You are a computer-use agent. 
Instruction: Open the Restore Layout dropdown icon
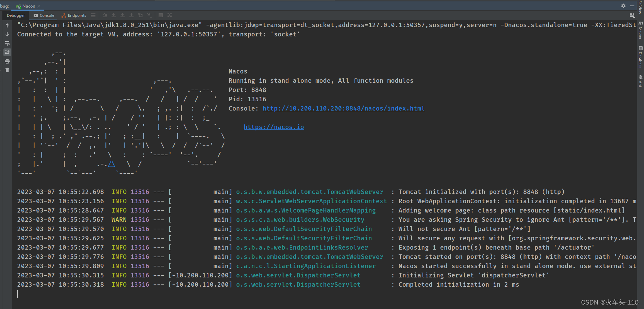pos(632,15)
